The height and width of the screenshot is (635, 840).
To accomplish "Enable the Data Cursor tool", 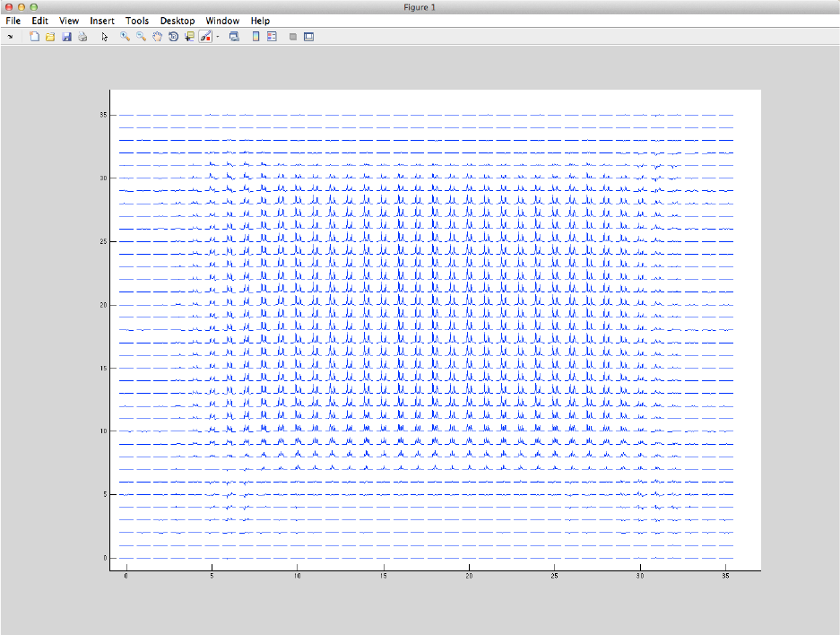I will (x=189, y=37).
